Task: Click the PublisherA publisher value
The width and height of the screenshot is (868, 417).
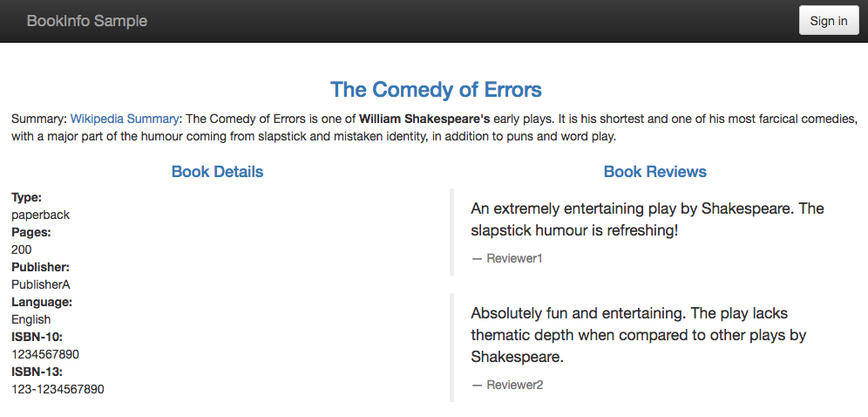Action: click(x=40, y=284)
